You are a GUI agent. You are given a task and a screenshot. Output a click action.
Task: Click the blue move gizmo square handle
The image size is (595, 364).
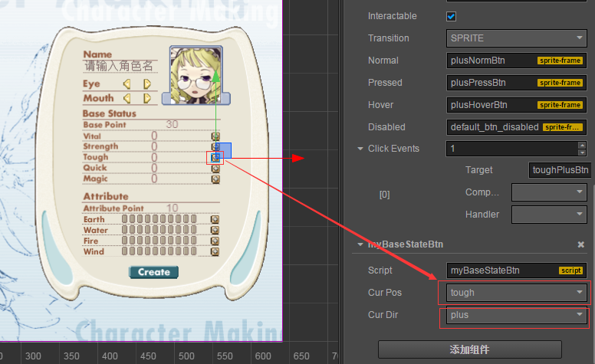[x=224, y=150]
